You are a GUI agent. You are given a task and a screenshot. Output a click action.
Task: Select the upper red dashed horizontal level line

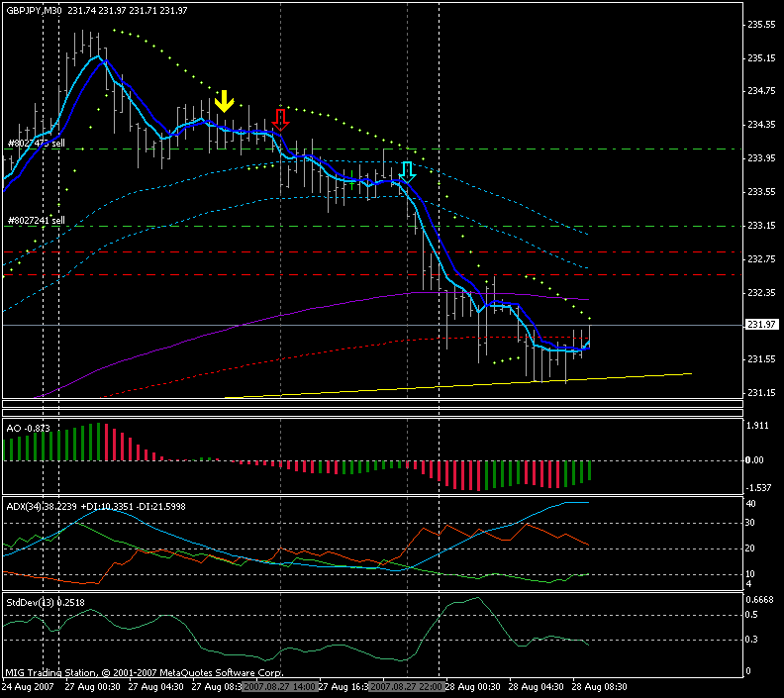372,252
